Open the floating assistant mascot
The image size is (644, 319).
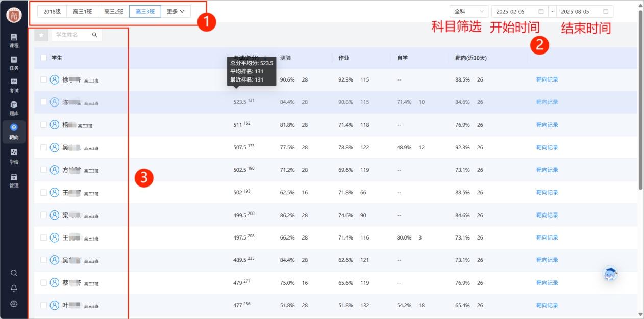(610, 274)
